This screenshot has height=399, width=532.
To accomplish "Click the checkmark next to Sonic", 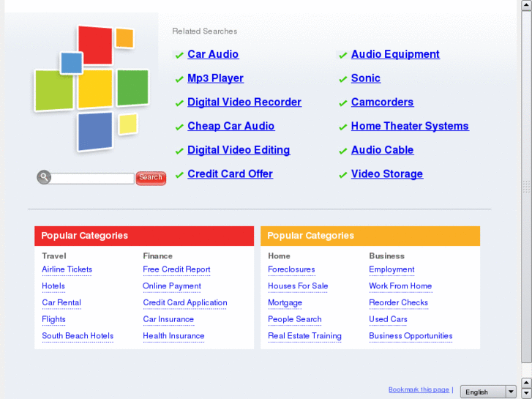I will pyautogui.click(x=343, y=79).
